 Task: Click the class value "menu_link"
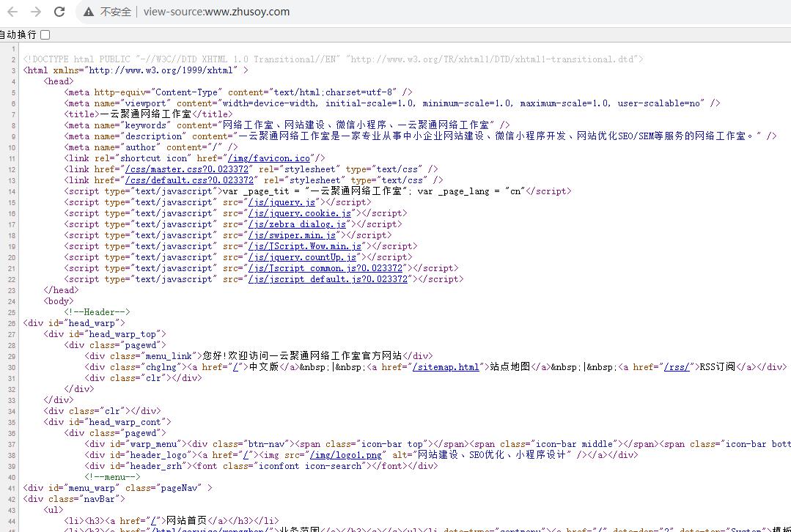point(169,356)
